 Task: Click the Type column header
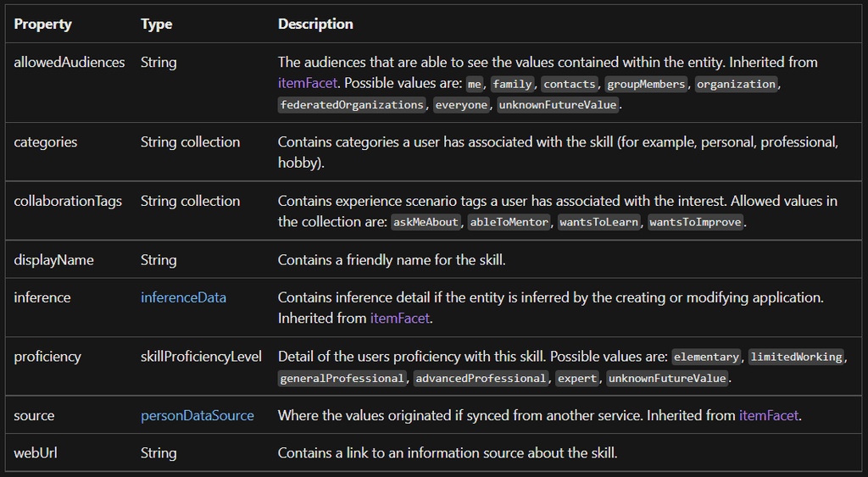click(x=156, y=25)
